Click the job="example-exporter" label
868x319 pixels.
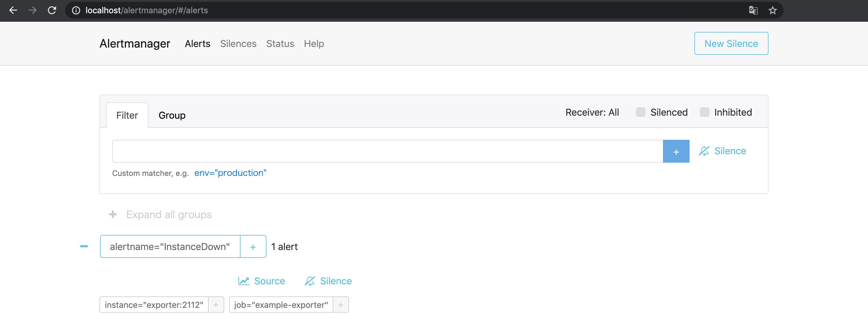tap(281, 305)
